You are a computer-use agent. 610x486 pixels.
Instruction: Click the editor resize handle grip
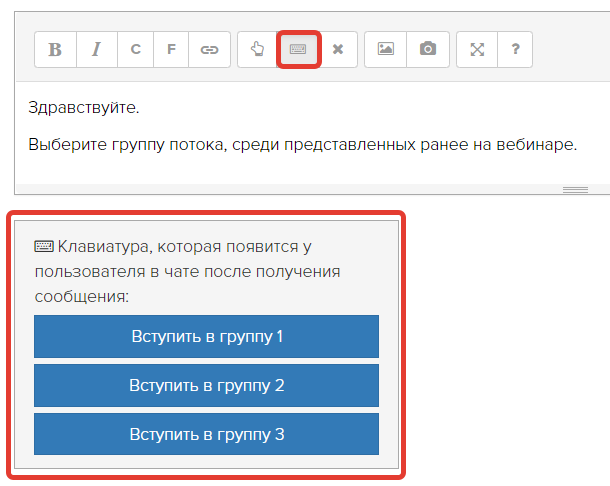[x=575, y=189]
